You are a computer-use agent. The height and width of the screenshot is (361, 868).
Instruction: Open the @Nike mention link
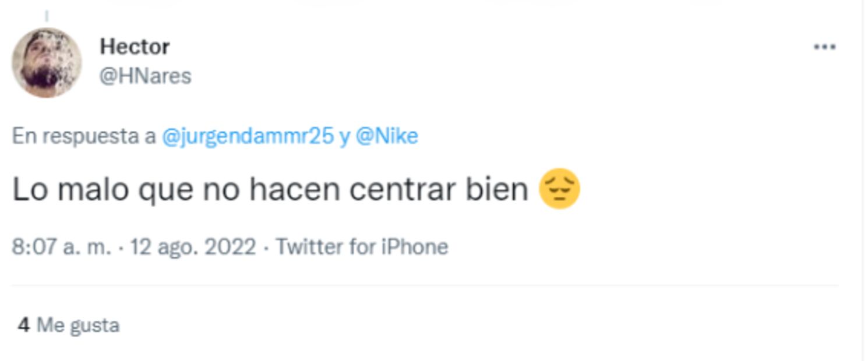point(386,136)
